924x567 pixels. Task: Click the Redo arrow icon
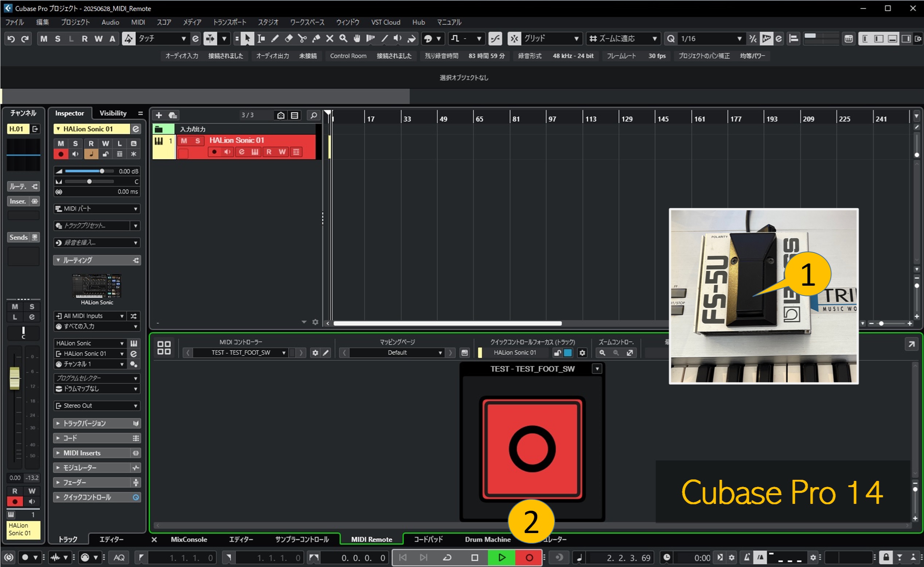click(x=25, y=39)
